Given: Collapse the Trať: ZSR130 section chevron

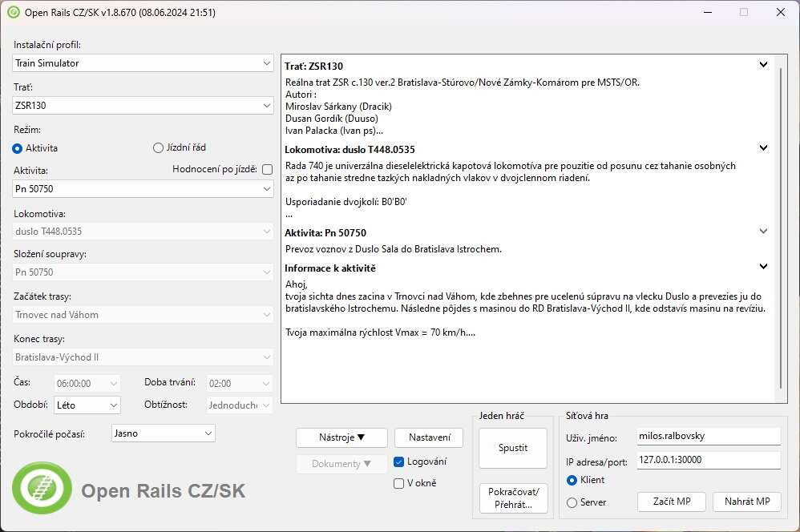Looking at the screenshot, I should [x=763, y=65].
